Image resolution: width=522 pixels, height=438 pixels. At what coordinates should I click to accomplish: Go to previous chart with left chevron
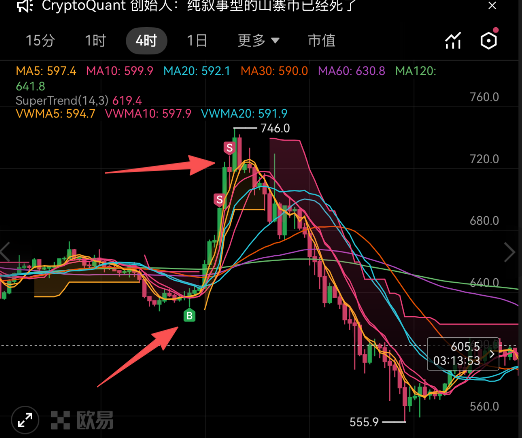coord(5,252)
